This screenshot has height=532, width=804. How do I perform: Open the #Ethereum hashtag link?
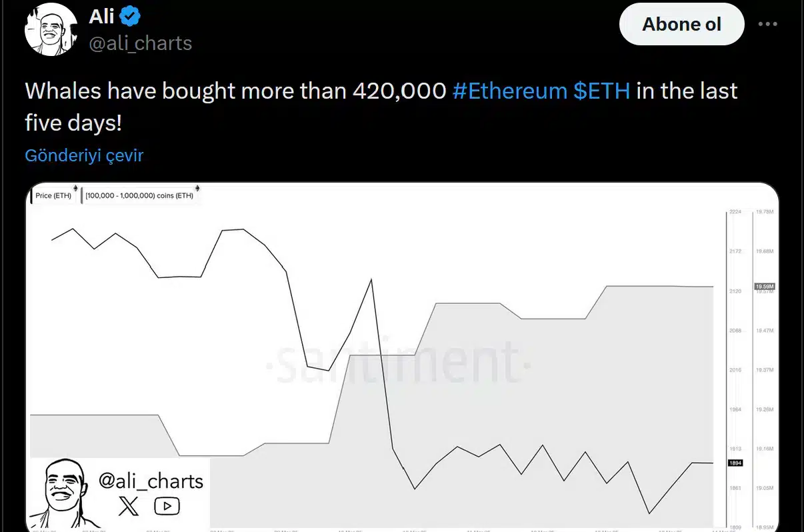click(509, 91)
